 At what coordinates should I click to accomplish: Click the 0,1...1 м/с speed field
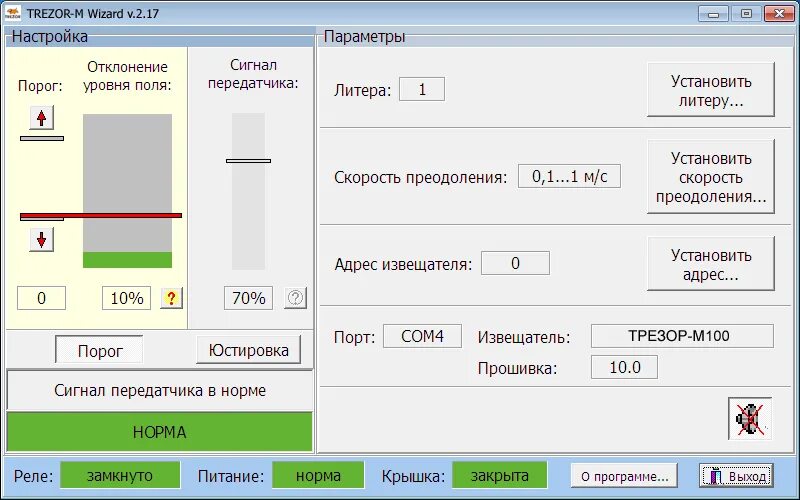click(x=569, y=176)
